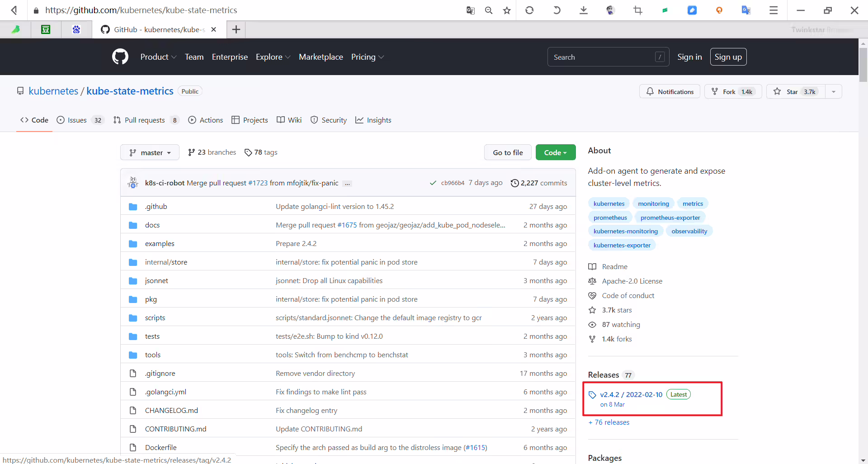
Task: Click the browser undo arrow icon
Action: point(557,10)
